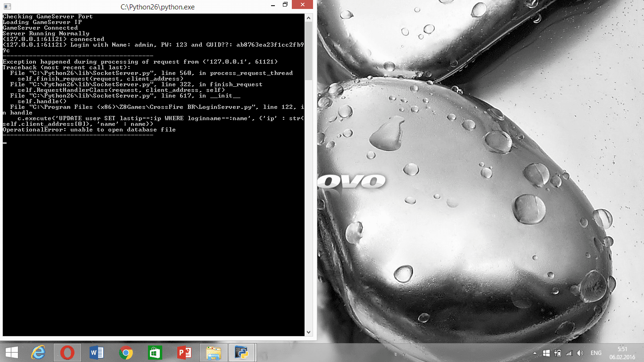Viewport: 644px width, 362px height.
Task: Click the 'Server Running Normally' line
Action: (46, 33)
